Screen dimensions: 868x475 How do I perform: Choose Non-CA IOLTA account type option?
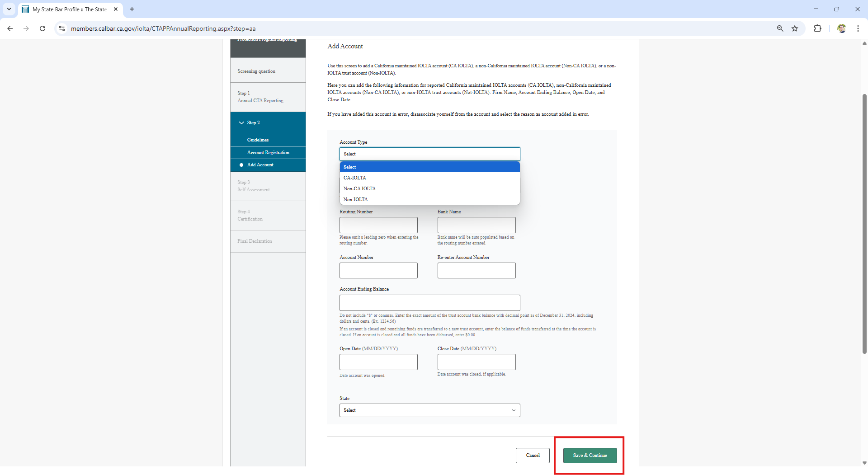(x=429, y=188)
